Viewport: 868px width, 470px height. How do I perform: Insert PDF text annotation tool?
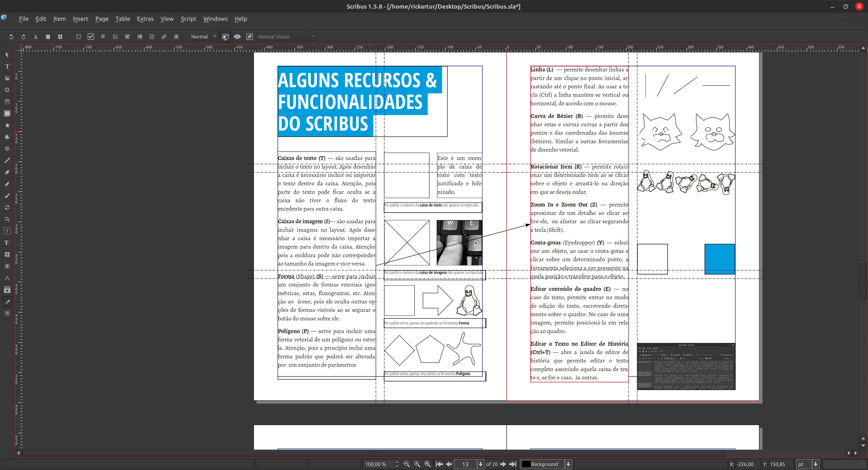[x=152, y=37]
